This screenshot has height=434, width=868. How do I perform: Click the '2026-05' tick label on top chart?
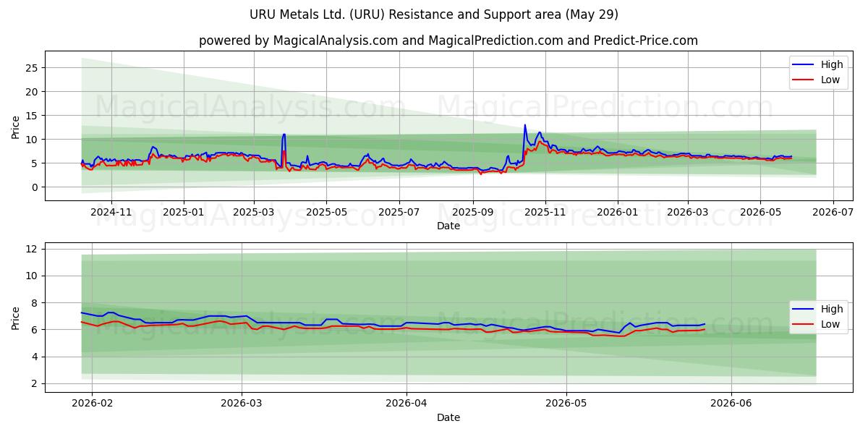tap(760, 213)
